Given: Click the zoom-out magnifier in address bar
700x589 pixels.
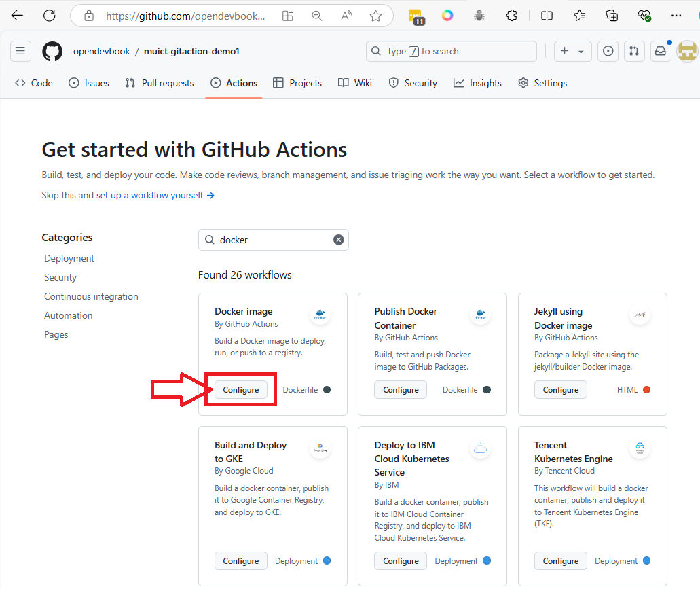Looking at the screenshot, I should 317,16.
